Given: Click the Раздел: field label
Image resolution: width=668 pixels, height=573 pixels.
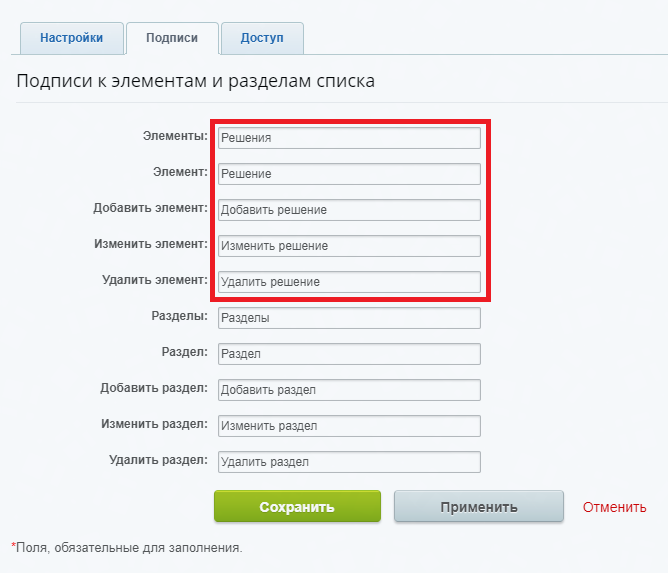Looking at the screenshot, I should (184, 352).
